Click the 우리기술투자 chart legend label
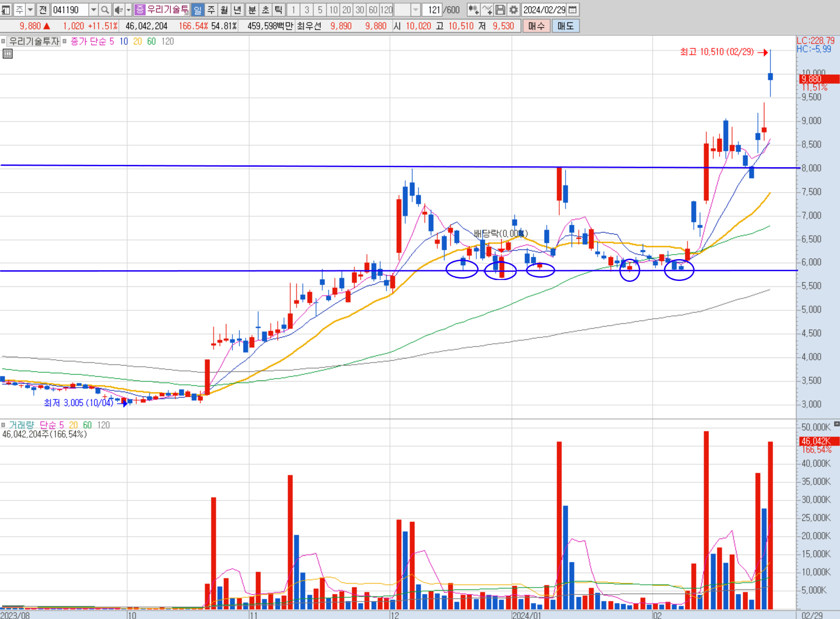Viewport: 840px width, 619px height. point(34,41)
